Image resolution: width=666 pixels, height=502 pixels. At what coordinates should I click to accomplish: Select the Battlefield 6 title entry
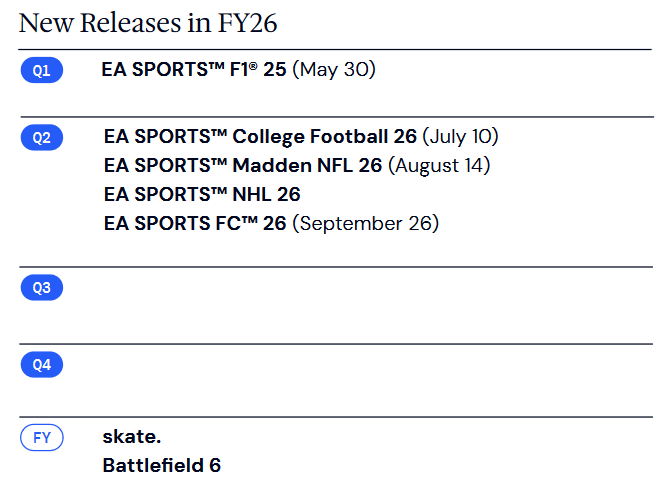[161, 465]
